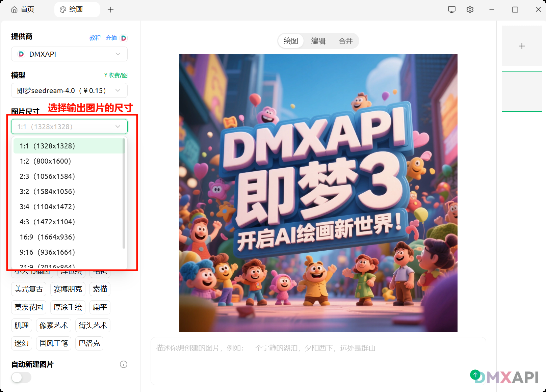Click the green send arrow button
546x392 pixels.
coord(475,374)
